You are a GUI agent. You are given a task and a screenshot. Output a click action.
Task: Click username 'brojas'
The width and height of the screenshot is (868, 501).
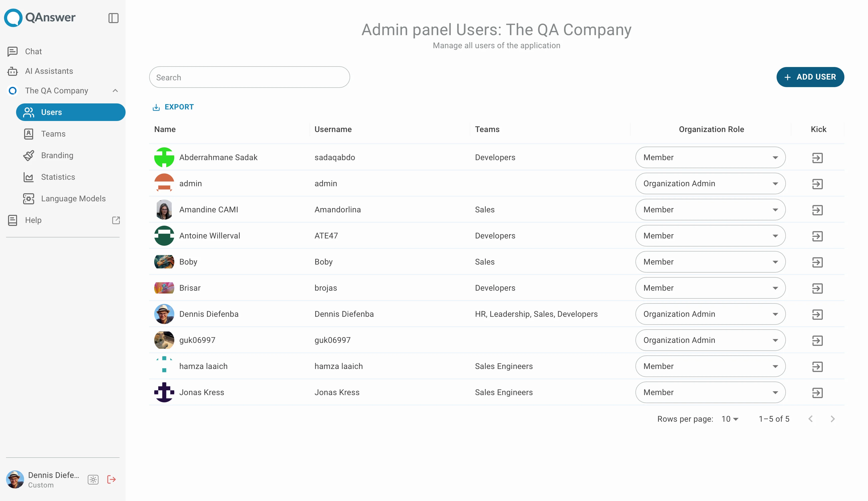[325, 288]
